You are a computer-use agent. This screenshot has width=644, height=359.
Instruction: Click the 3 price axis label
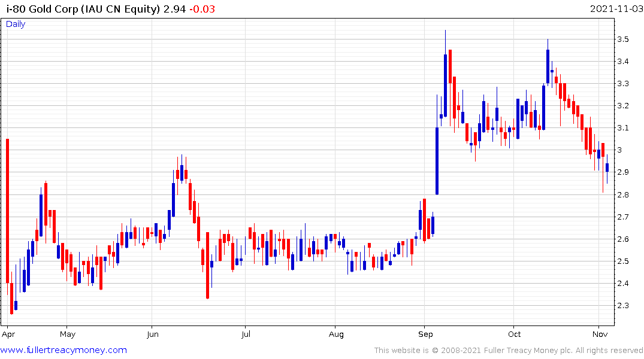coord(620,150)
